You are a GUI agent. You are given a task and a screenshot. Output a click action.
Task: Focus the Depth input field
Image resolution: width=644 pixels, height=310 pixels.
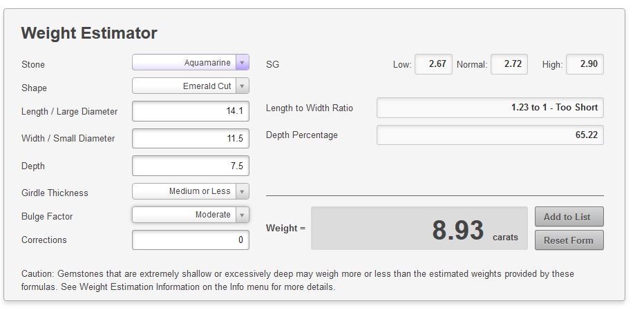[191, 166]
